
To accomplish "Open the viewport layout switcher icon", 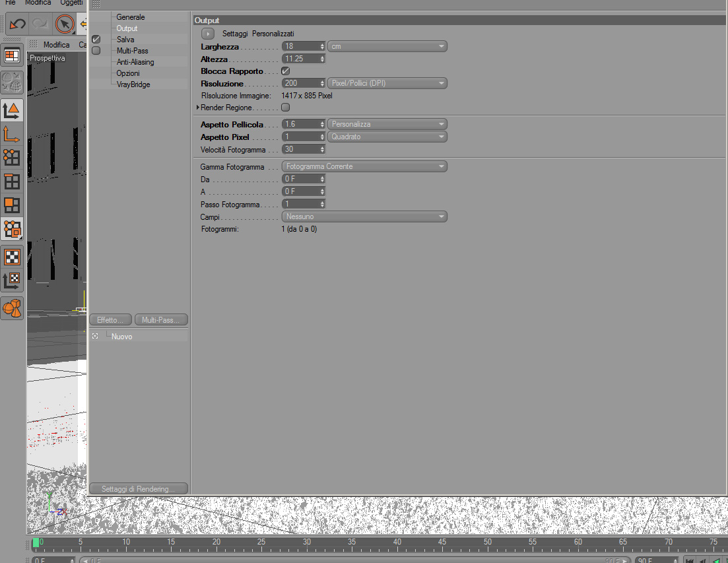I will (12, 55).
